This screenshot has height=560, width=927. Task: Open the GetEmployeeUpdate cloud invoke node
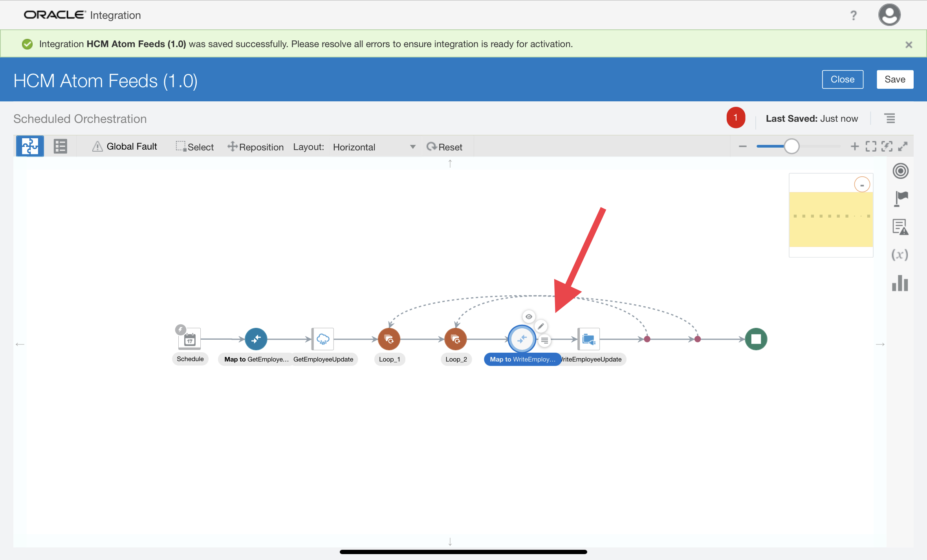pyautogui.click(x=322, y=339)
